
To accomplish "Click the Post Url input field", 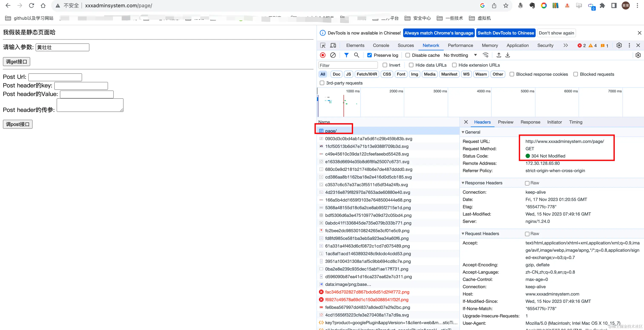I will (55, 77).
